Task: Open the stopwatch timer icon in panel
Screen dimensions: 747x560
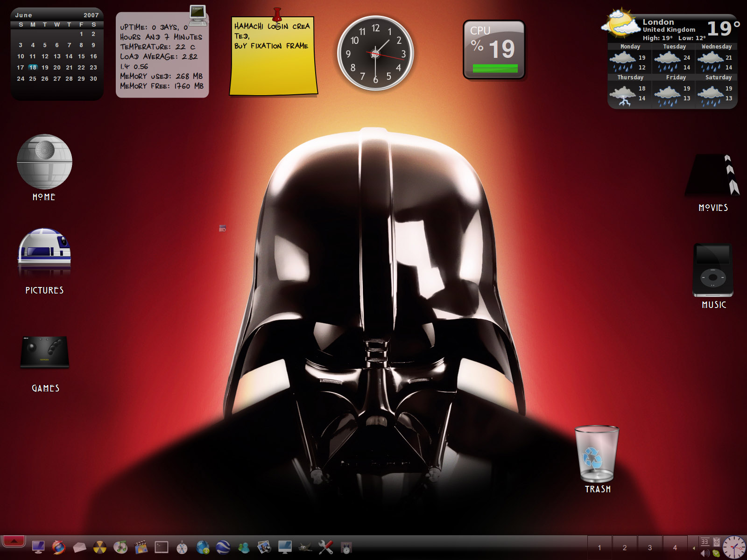Action: tap(346, 548)
